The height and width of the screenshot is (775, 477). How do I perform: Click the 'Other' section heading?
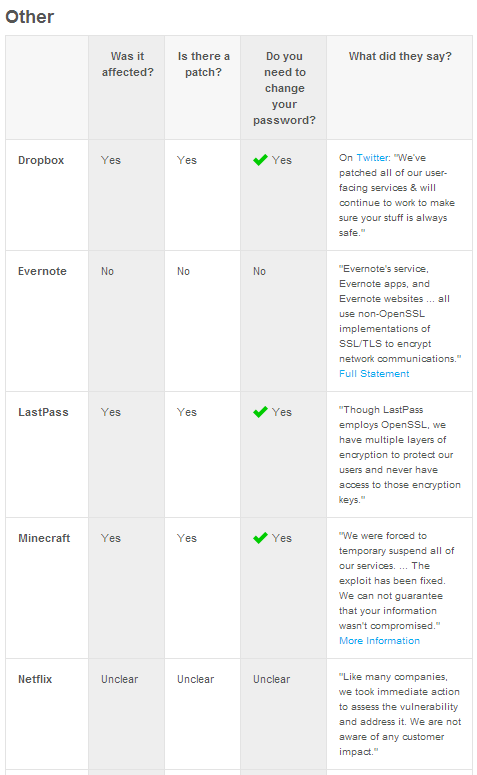coord(30,17)
